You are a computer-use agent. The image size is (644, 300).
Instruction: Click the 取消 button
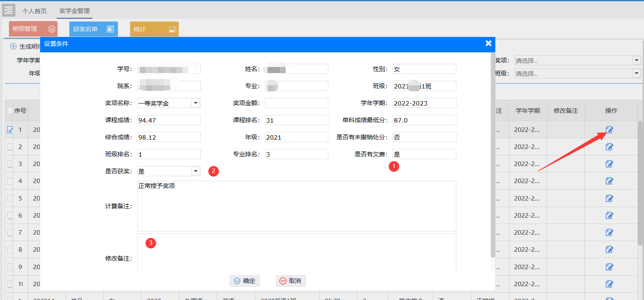tap(291, 281)
